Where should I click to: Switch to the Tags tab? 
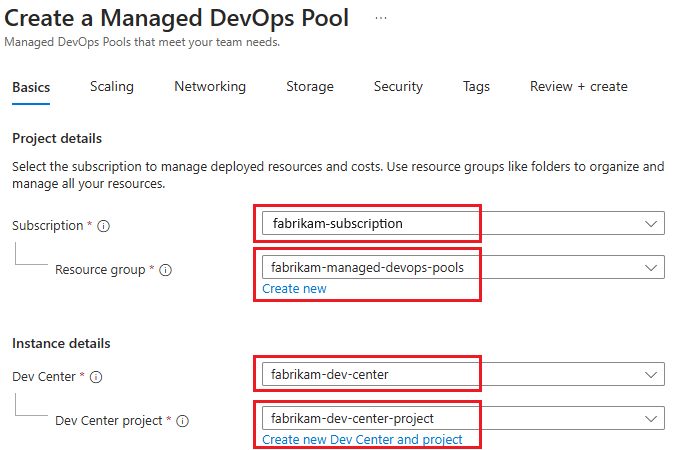[476, 87]
